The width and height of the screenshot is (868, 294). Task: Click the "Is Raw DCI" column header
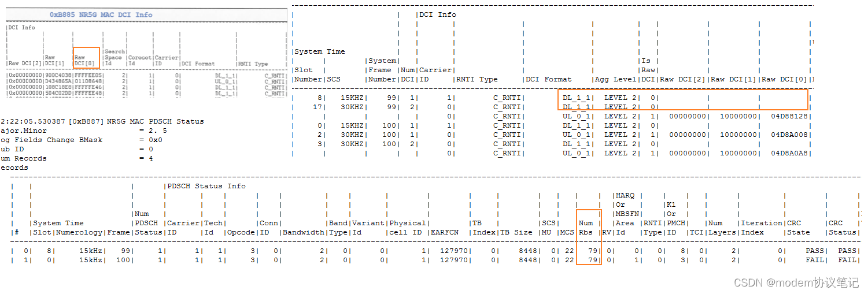(x=648, y=70)
